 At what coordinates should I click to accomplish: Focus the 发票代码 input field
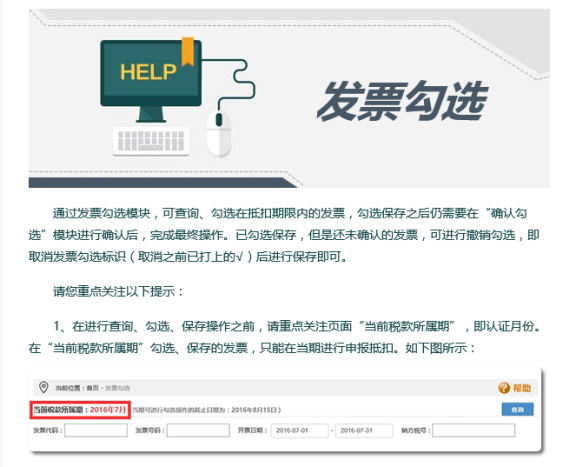pyautogui.click(x=96, y=430)
